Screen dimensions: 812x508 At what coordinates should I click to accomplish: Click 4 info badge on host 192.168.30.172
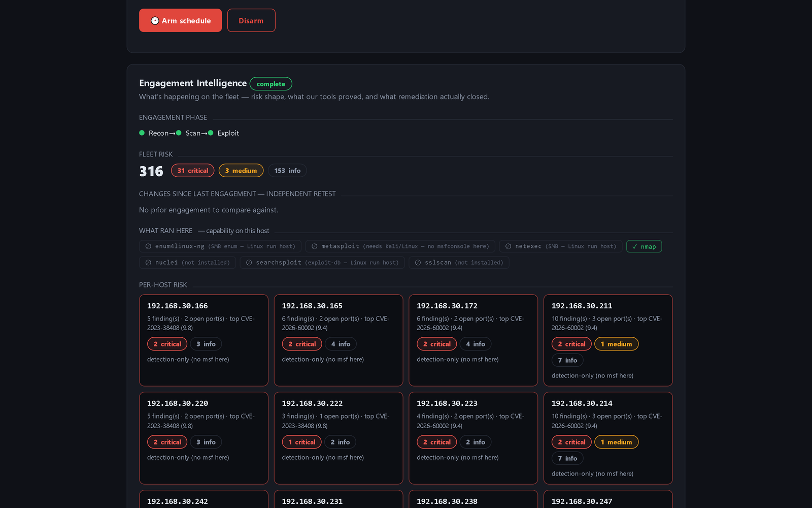click(x=476, y=344)
